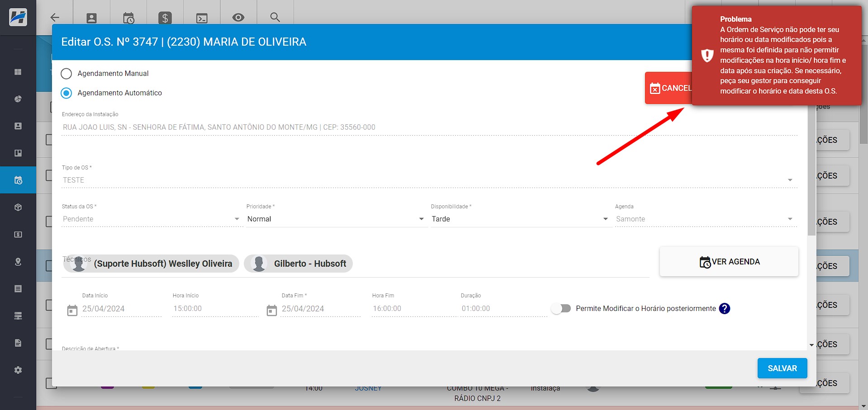Click the Data Fim field 25/04/2024

pos(321,309)
